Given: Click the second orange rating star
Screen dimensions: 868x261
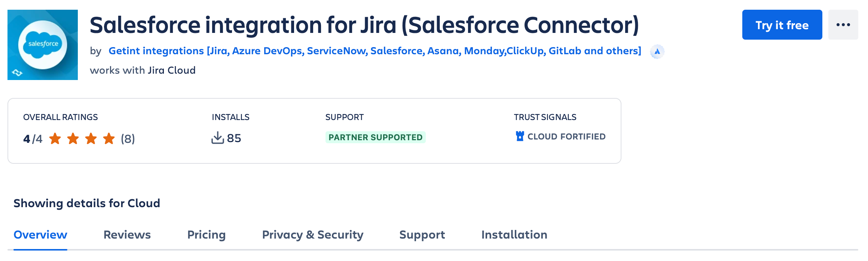Looking at the screenshot, I should 73,138.
